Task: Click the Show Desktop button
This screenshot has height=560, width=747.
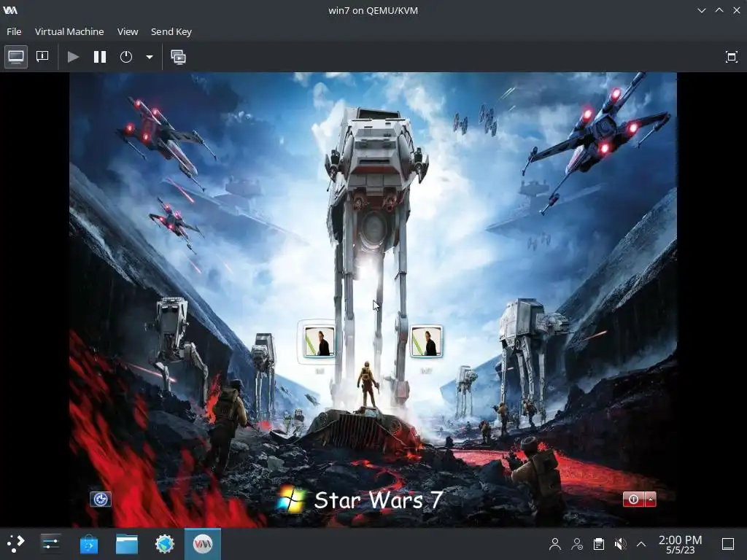Action: click(728, 544)
